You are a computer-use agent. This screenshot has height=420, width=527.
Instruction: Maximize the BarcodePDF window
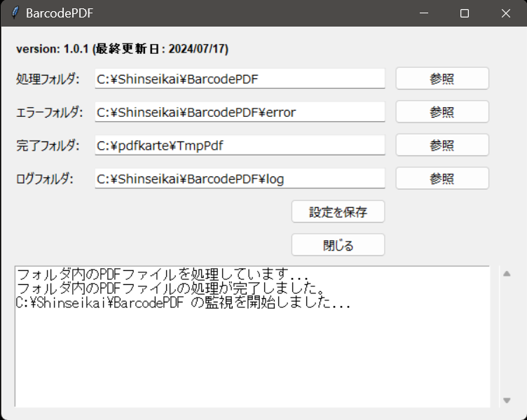pos(465,13)
